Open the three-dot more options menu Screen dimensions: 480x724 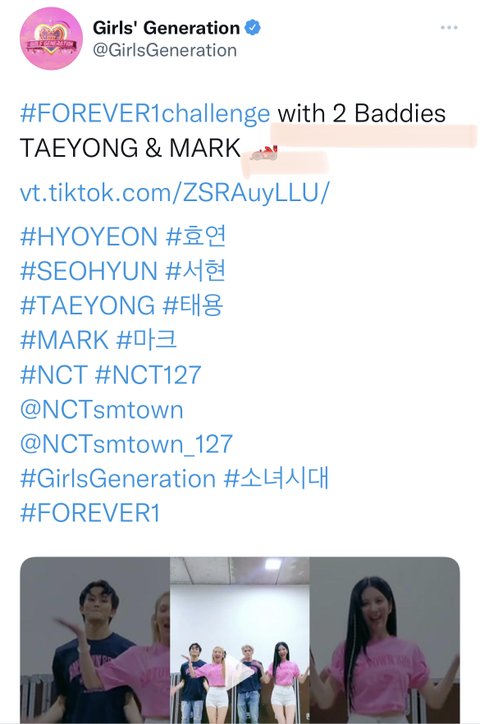[x=449, y=28]
